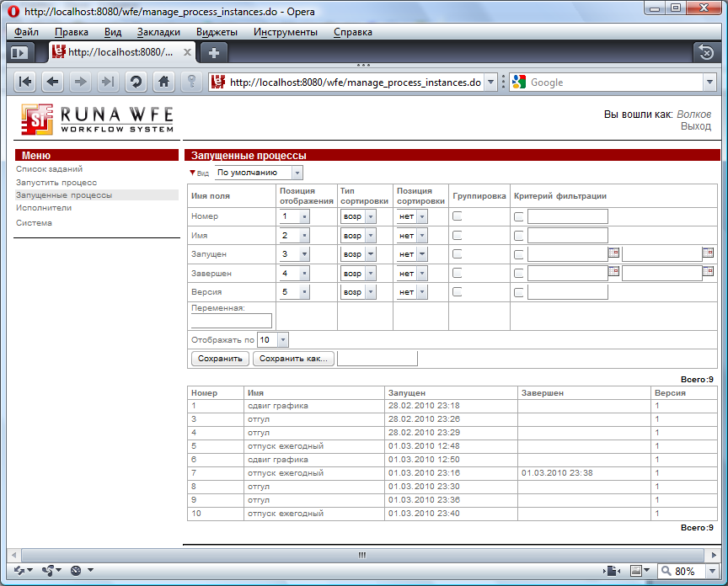This screenshot has height=586, width=728.
Task: Open calendar icon for first Запущен date field
Action: 613,253
